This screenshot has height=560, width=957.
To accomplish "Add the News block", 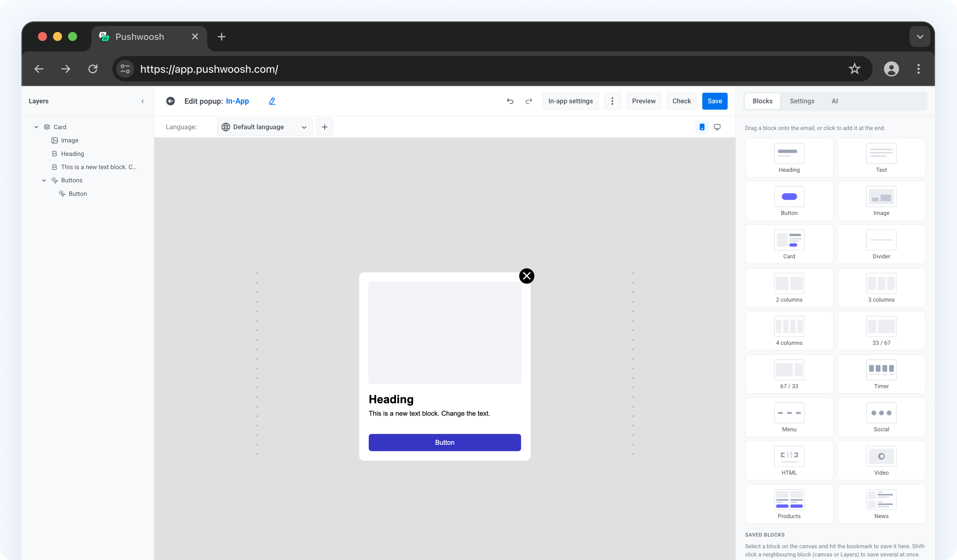I will (x=881, y=504).
